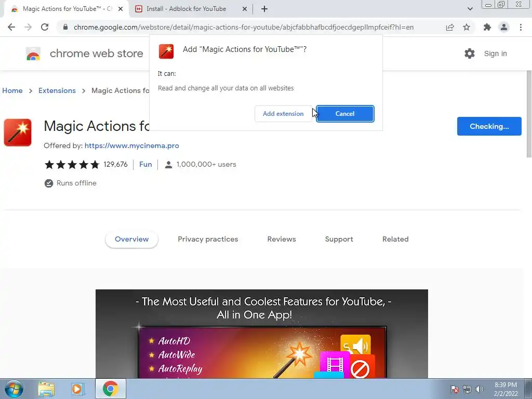Click the Magic Actions icon in the dialog

click(166, 51)
